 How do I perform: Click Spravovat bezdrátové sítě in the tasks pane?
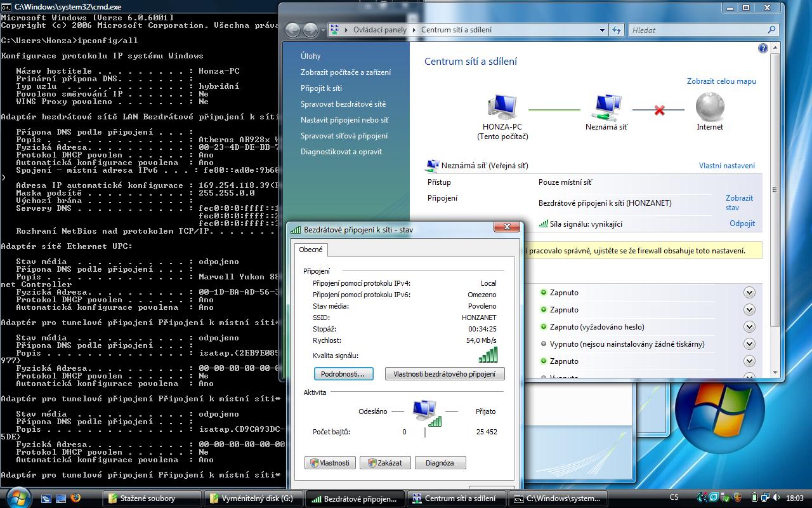pyautogui.click(x=343, y=104)
